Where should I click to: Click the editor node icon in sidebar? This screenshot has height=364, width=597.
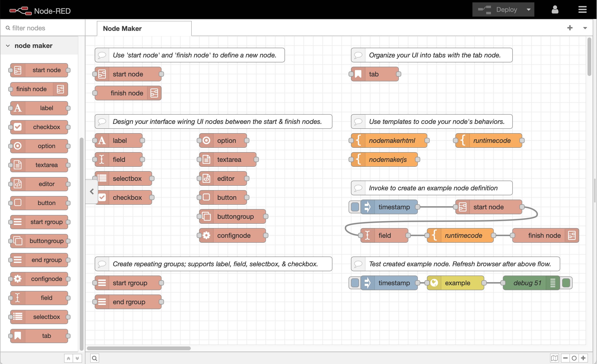click(x=18, y=184)
